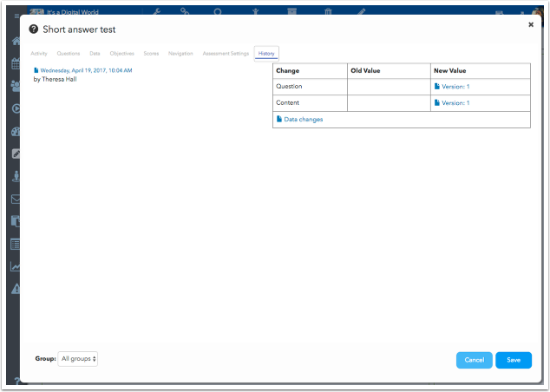Click the link chain icon in the top toolbar

(185, 11)
